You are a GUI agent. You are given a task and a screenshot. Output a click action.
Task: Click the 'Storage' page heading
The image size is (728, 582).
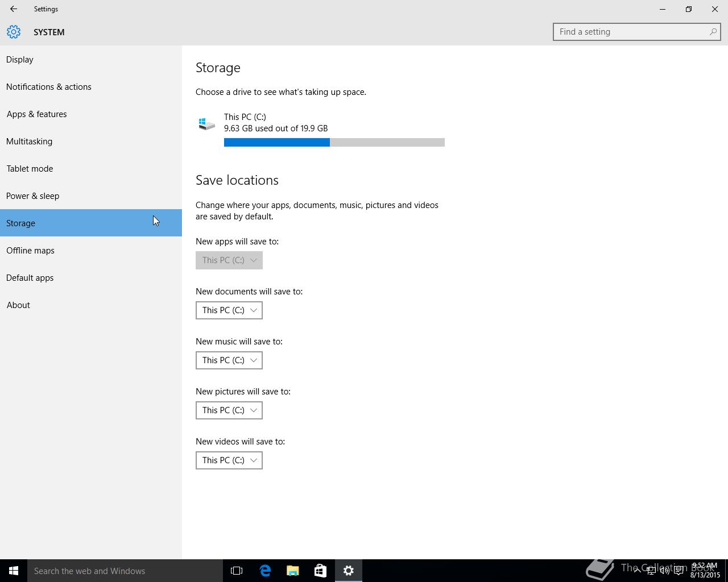[x=218, y=68]
